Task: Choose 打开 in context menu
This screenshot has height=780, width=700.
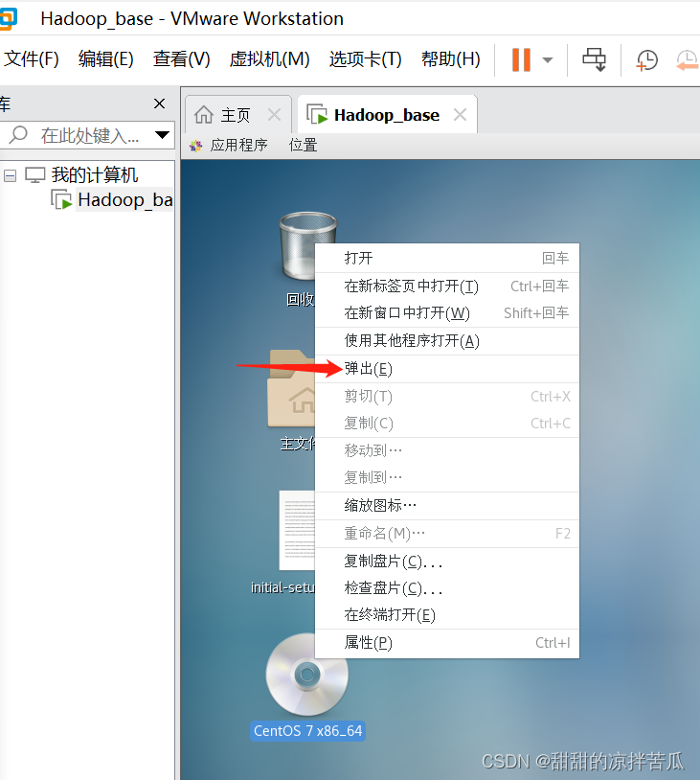Action: pos(447,258)
